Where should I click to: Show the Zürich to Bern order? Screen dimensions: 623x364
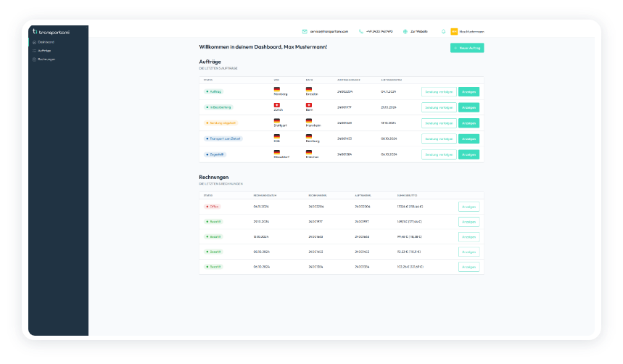469,107
